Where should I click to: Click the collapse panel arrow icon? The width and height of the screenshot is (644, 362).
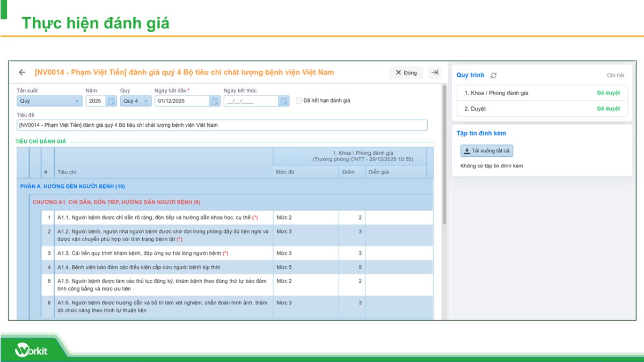(x=435, y=73)
